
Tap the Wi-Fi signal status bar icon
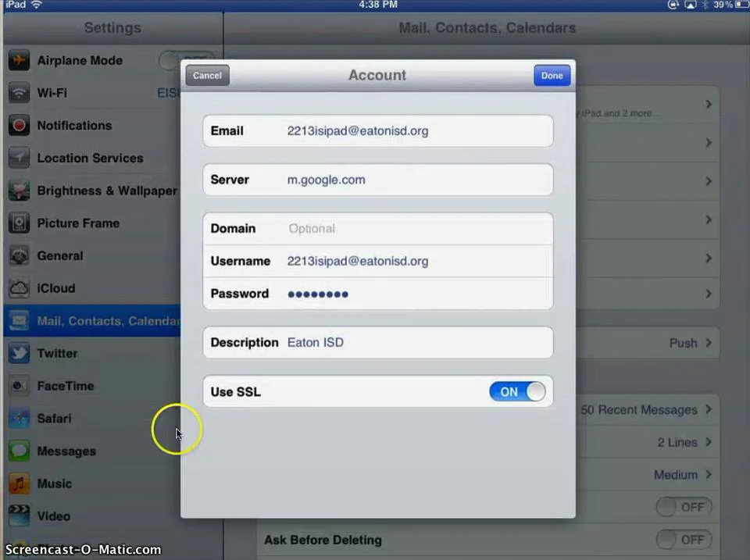coord(37,5)
